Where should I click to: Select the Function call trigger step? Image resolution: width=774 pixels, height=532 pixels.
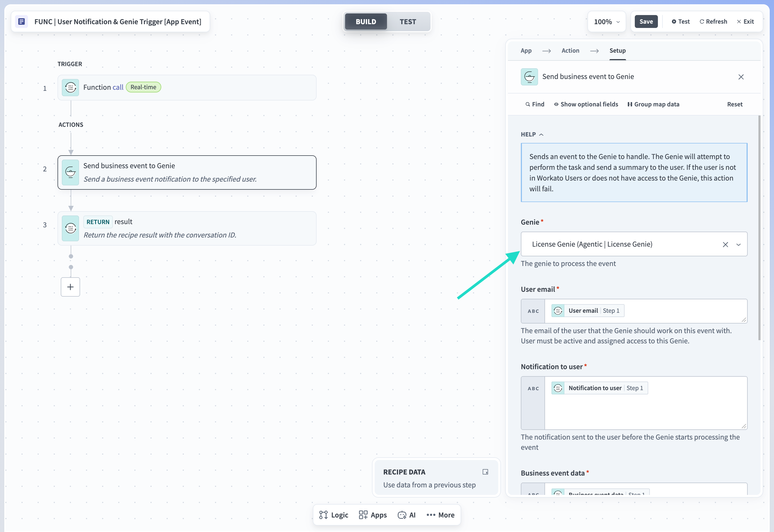[x=187, y=88]
